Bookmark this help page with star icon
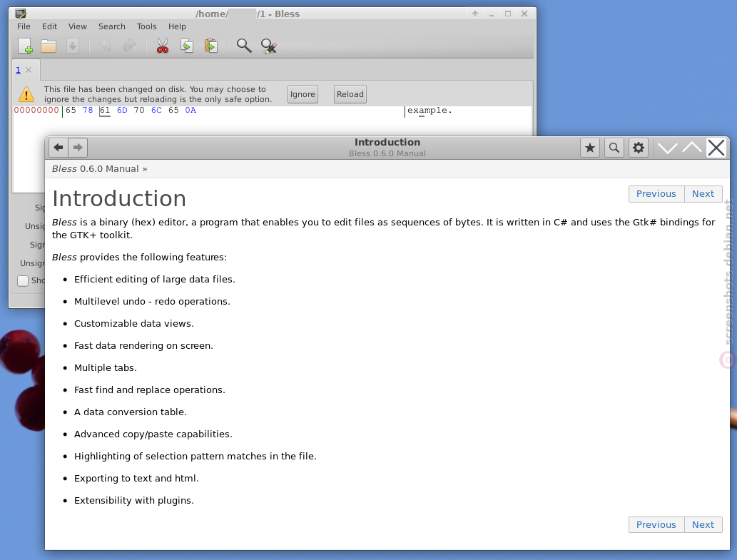This screenshot has height=560, width=737. 590,148
